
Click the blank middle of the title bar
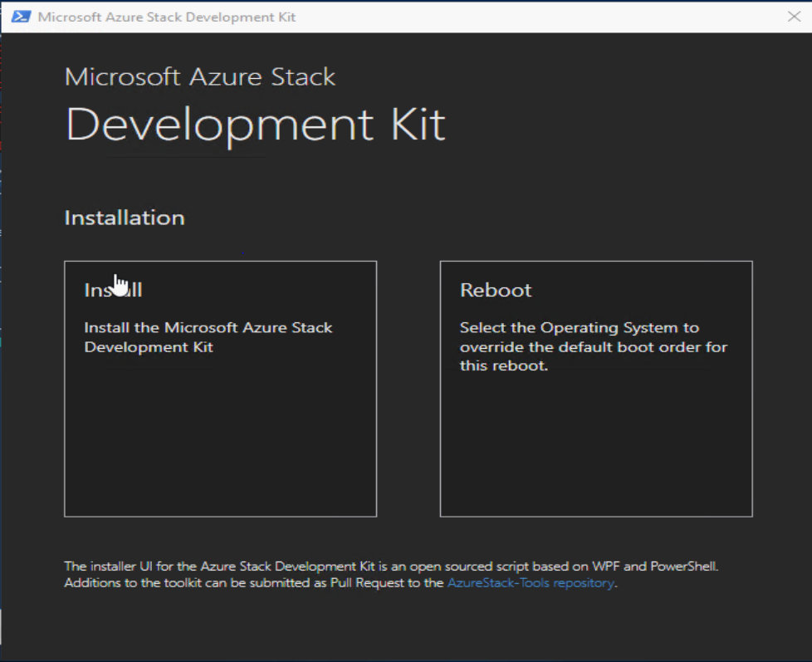coord(539,17)
